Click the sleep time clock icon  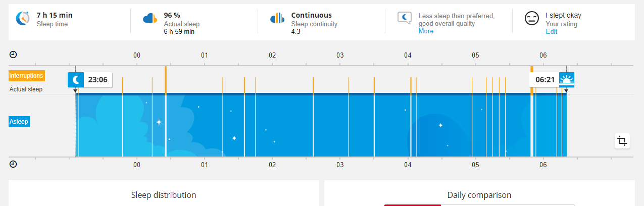(23, 19)
